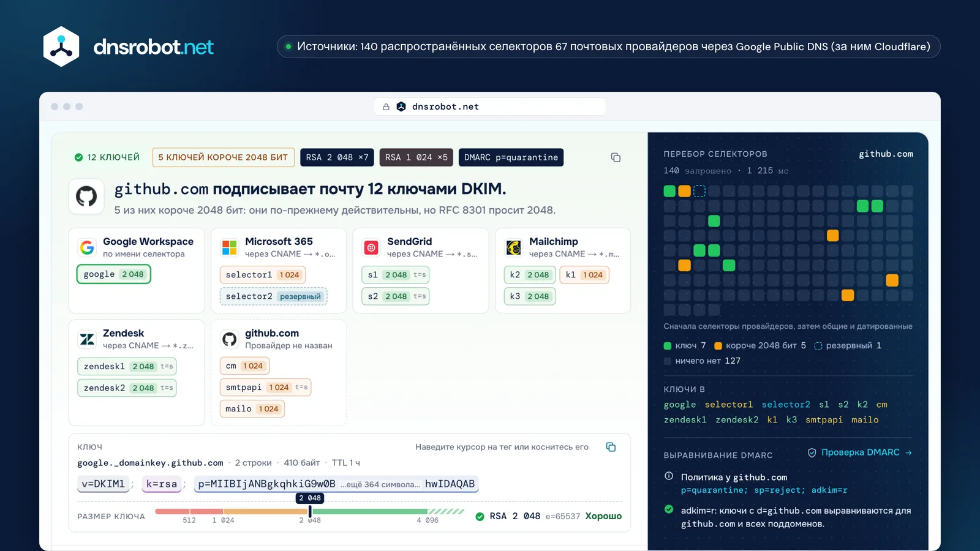The image size is (980, 551).
Task: Click the green check icon by RSA 2 048 Хорошо
Action: click(x=480, y=516)
